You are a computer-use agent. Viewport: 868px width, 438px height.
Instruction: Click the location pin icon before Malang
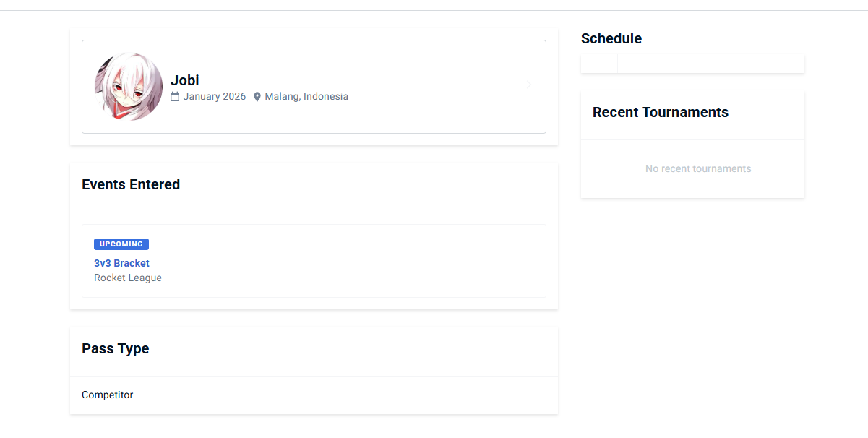257,97
